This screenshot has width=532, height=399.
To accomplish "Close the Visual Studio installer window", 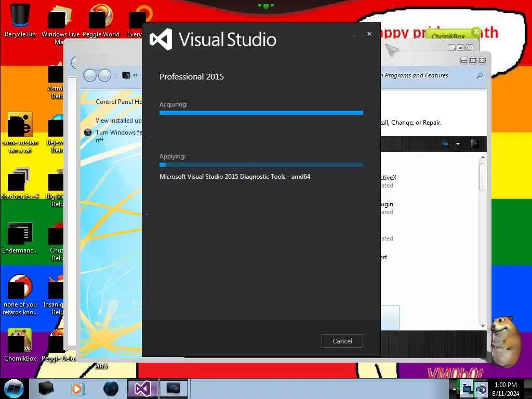I will [x=369, y=34].
